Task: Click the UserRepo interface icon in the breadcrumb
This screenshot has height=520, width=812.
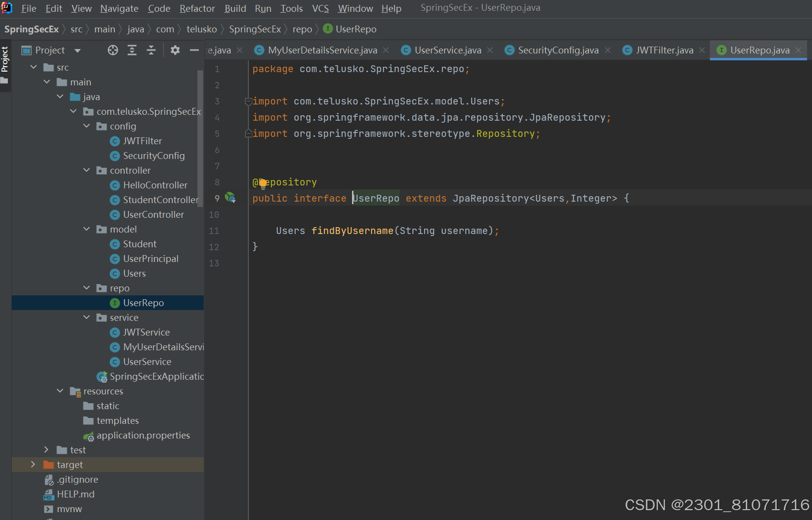Action: (327, 29)
